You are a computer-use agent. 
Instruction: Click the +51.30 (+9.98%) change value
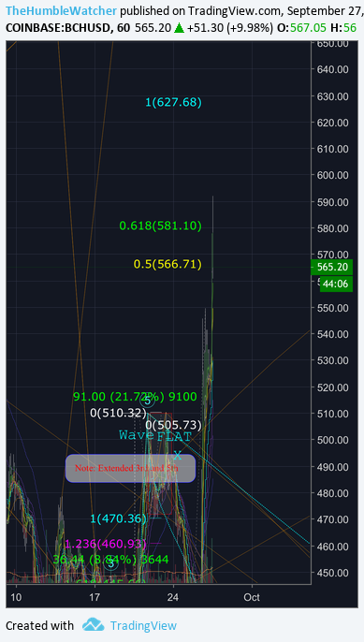tap(229, 28)
